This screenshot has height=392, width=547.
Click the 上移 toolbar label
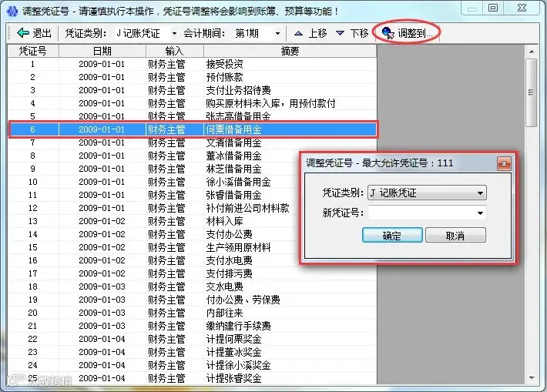click(318, 33)
